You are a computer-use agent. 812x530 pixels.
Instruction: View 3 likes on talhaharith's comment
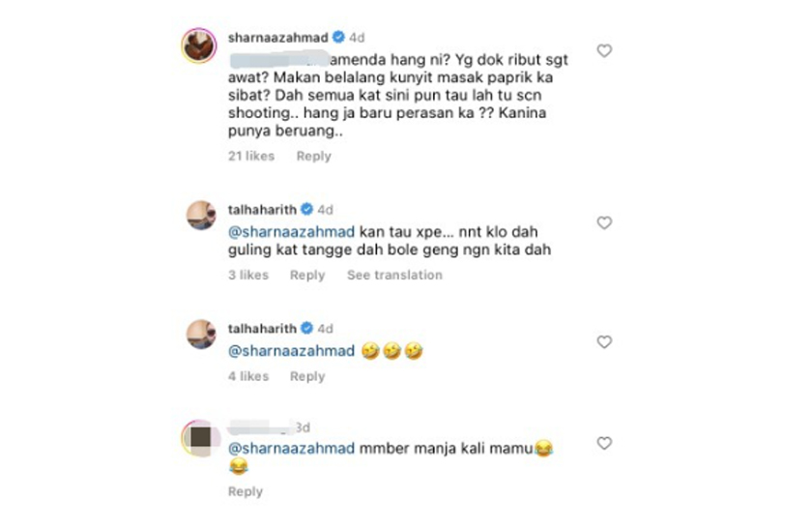click(x=248, y=275)
